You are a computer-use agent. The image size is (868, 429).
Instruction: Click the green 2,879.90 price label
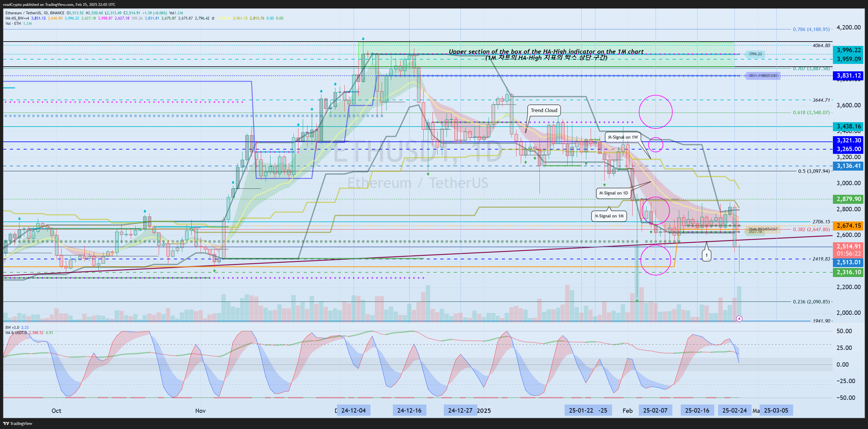click(x=849, y=199)
